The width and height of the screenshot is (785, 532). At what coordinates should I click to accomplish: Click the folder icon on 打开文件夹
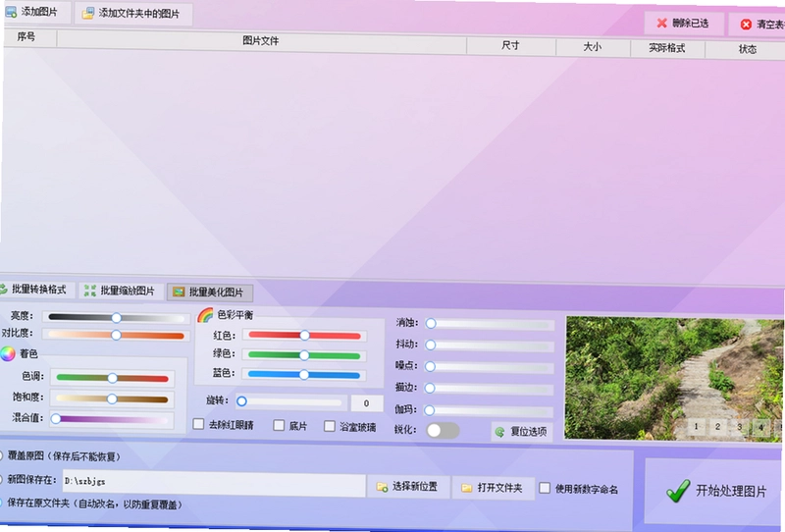point(467,488)
